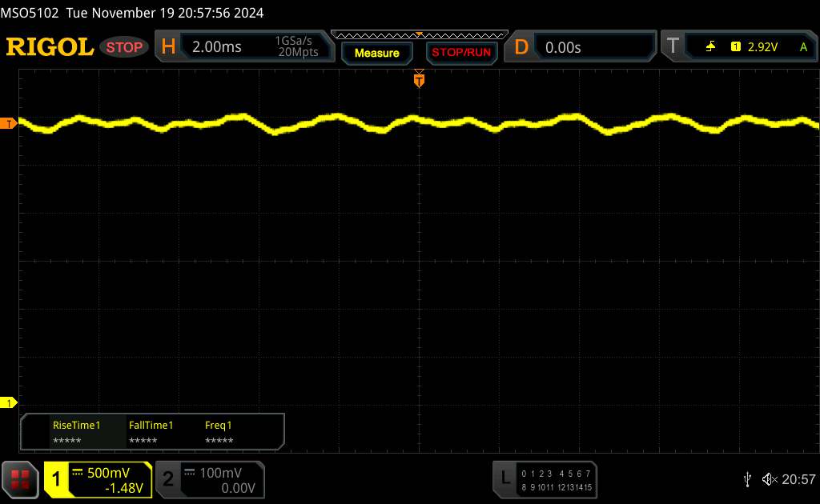Click the 20:57 clock
The height and width of the screenshot is (504, 820).
pos(798,479)
